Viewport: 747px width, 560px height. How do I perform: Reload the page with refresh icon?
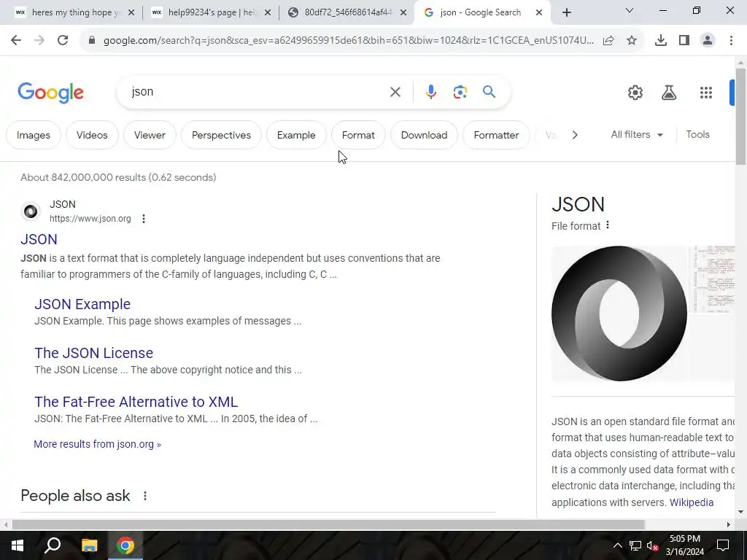tap(63, 41)
